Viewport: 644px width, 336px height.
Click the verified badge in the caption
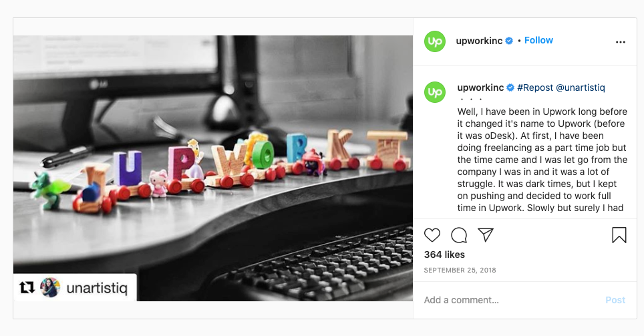(510, 88)
